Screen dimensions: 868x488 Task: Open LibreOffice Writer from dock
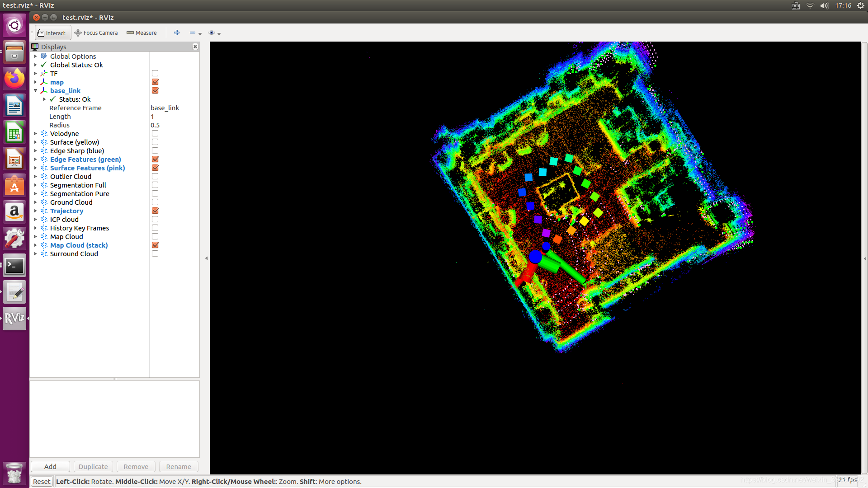point(14,105)
